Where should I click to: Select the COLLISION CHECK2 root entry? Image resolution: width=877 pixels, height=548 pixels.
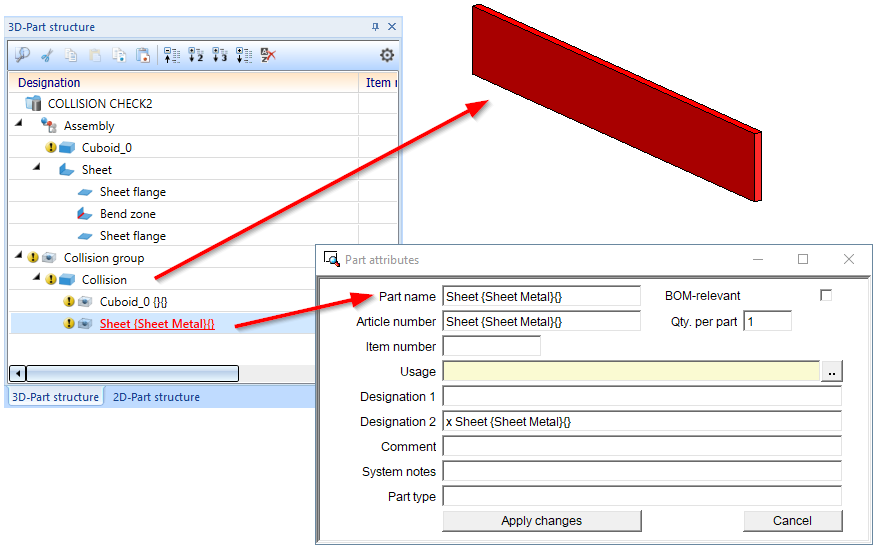tap(100, 103)
